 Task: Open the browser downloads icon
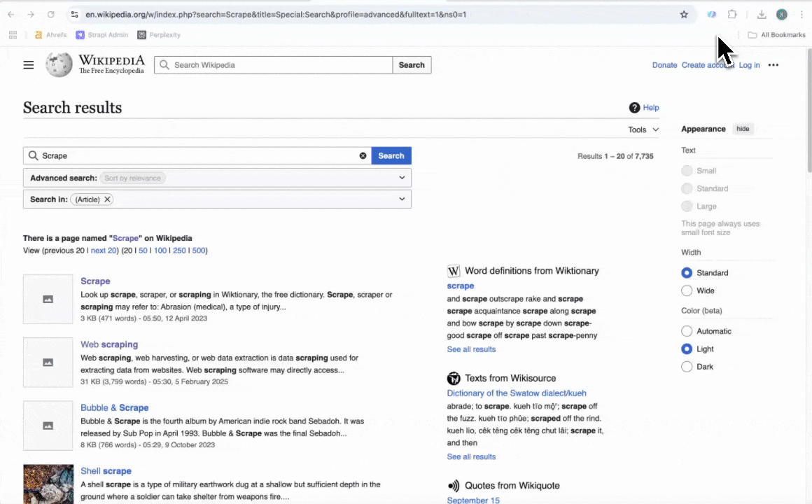762,15
